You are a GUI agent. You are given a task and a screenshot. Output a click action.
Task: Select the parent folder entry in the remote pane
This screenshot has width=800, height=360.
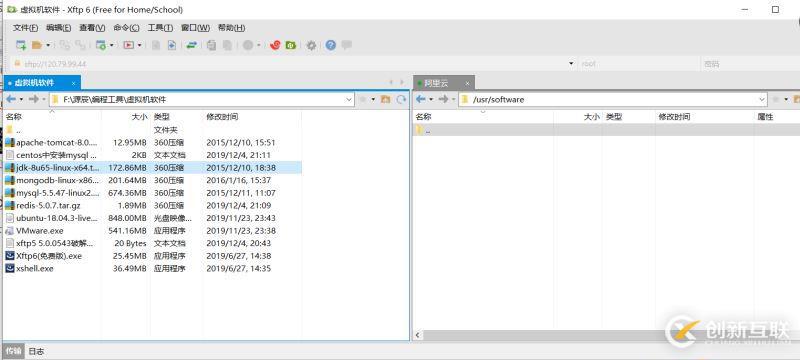click(x=606, y=130)
